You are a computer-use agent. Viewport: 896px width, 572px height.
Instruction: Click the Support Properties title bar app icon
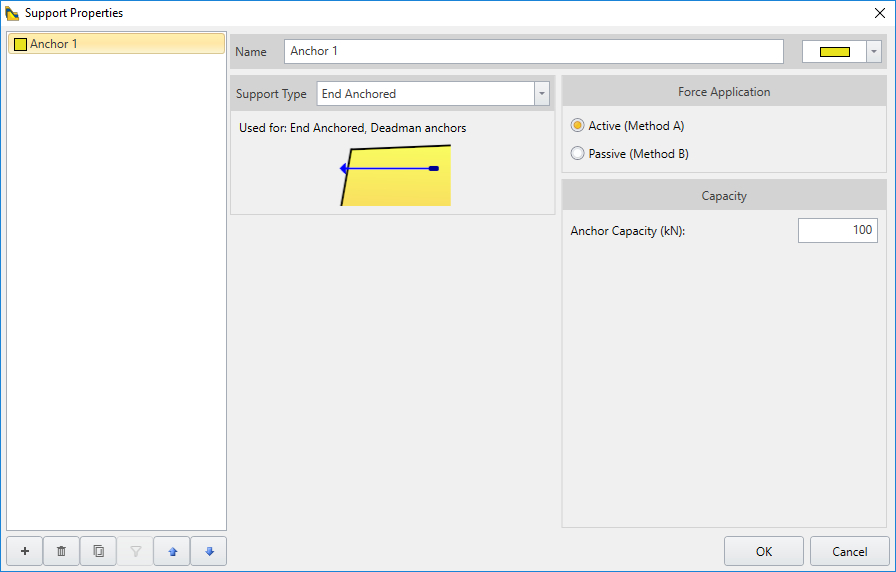pyautogui.click(x=12, y=13)
